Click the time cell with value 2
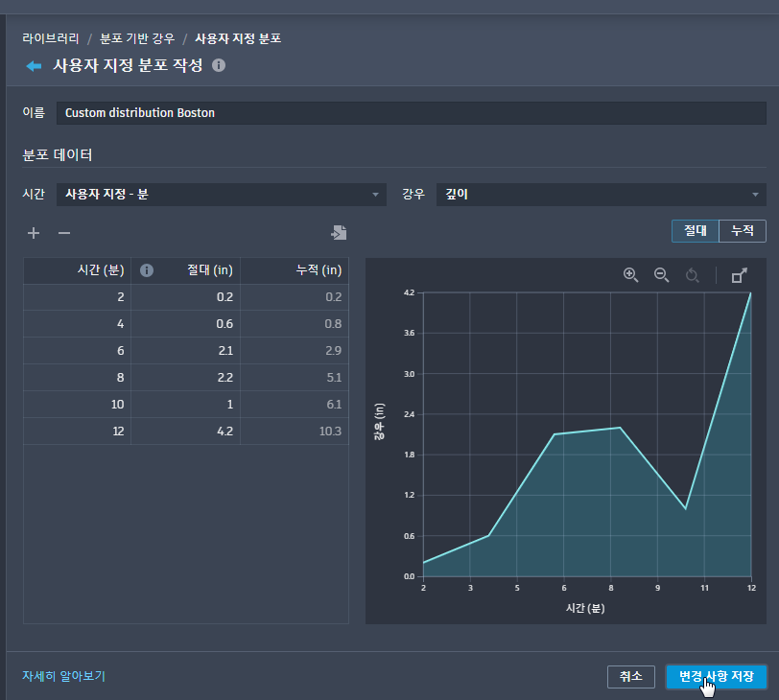 coord(77,297)
